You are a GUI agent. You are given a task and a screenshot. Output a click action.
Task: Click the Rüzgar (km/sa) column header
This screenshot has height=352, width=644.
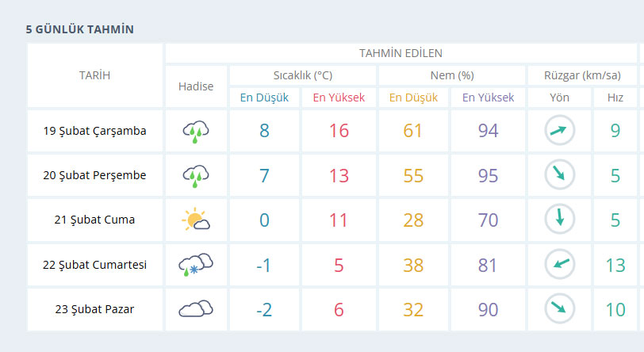coord(582,75)
